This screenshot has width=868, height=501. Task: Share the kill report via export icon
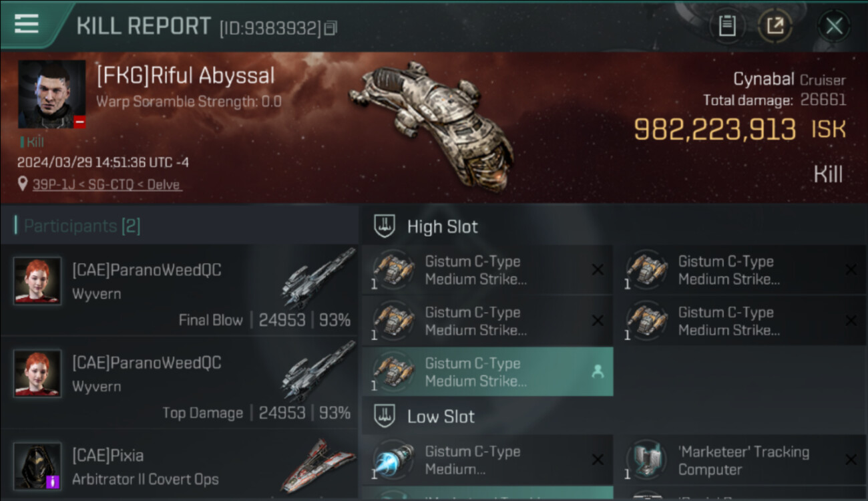[775, 26]
